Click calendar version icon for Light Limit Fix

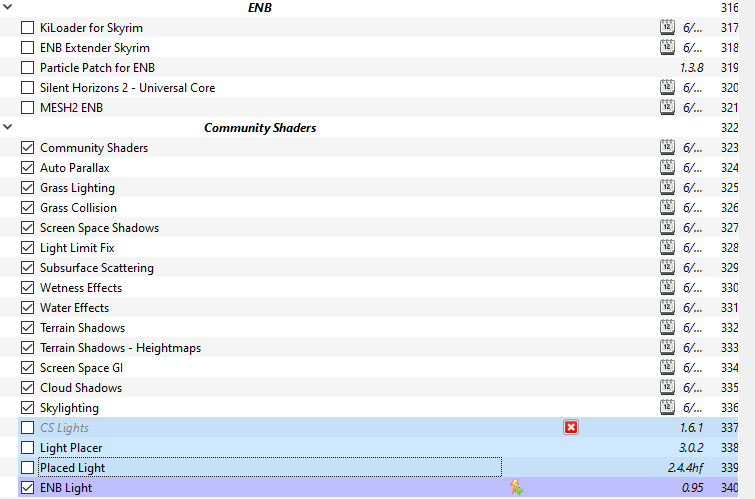coord(667,247)
